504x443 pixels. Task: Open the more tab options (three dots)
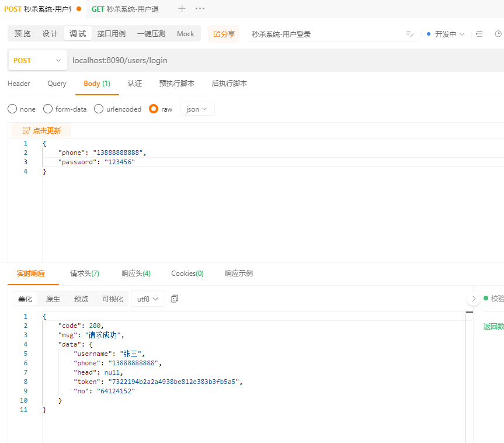(200, 9)
